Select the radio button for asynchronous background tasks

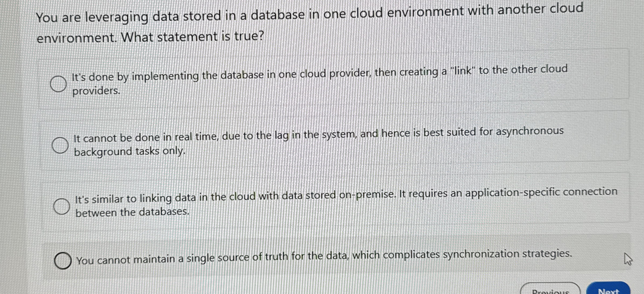point(60,145)
